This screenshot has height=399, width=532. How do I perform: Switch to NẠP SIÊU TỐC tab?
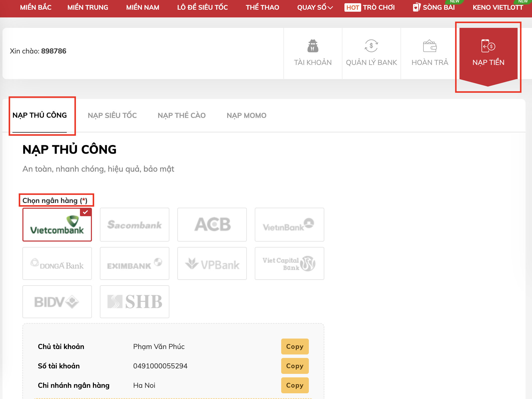[x=112, y=115]
